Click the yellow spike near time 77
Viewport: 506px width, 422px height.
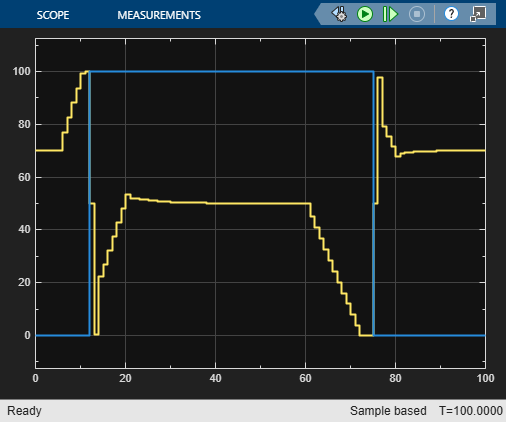click(380, 77)
